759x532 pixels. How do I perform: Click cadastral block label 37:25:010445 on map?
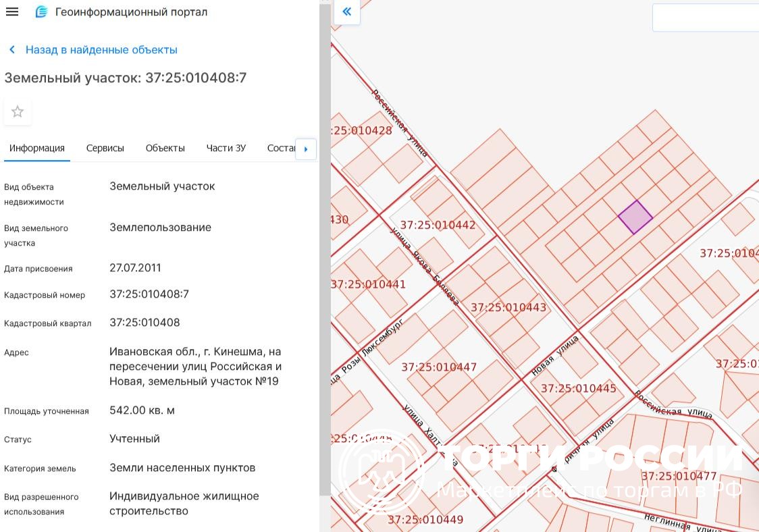click(578, 389)
